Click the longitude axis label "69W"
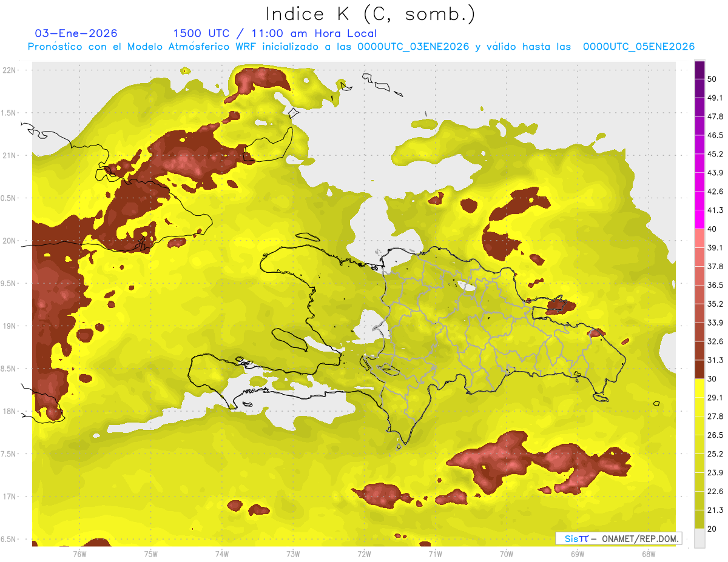 [x=578, y=554]
